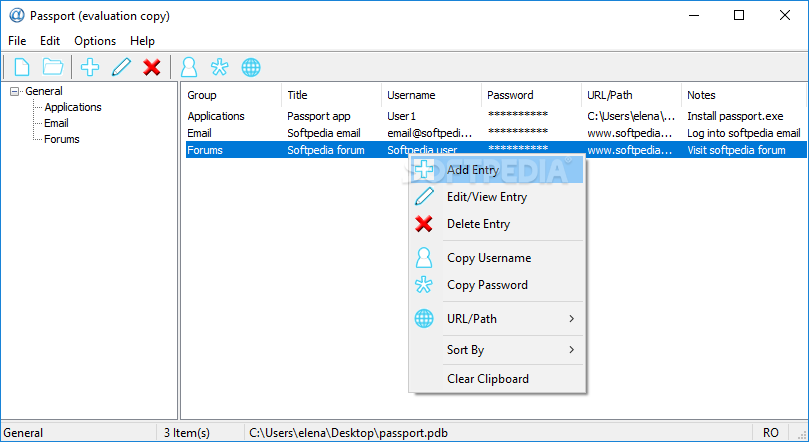
Task: Select the Softpedia forum entry title
Action: pos(326,150)
